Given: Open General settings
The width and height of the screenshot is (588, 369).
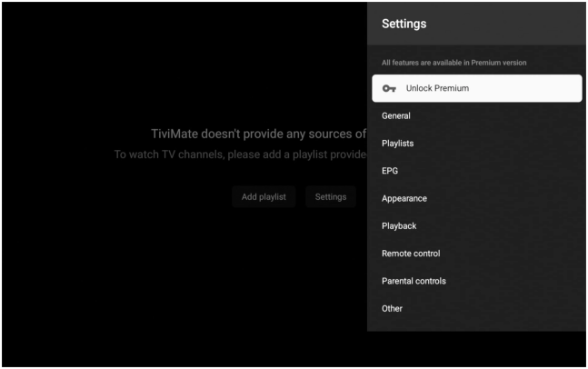Looking at the screenshot, I should coord(396,115).
